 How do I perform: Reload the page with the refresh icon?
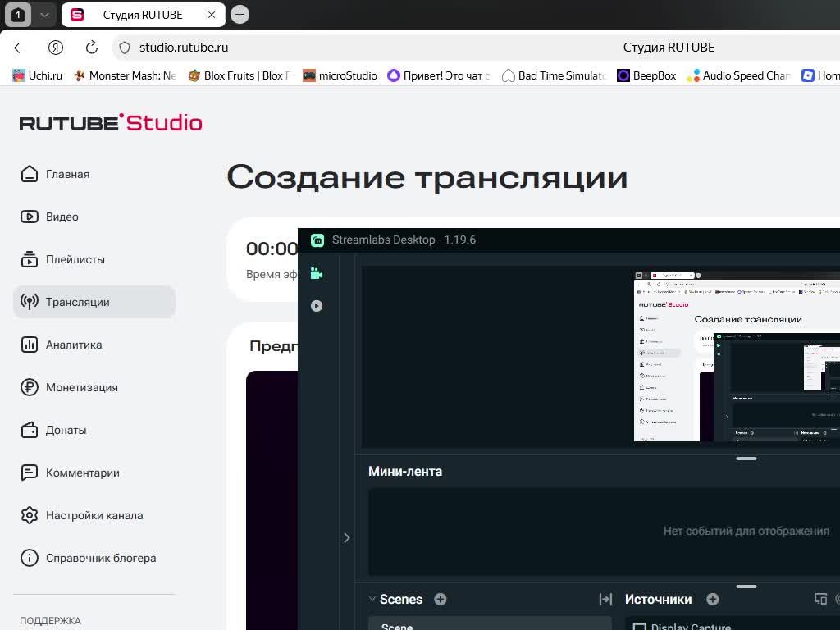coord(92,48)
